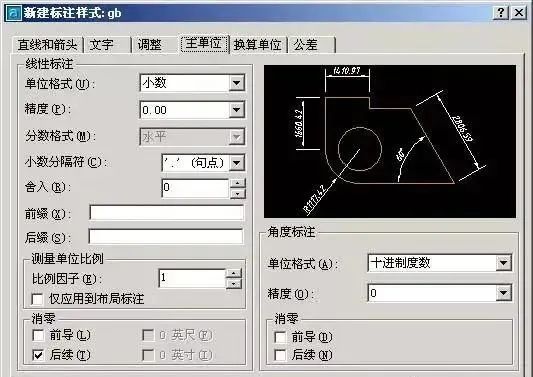Open the 调整 tab

[155, 45]
